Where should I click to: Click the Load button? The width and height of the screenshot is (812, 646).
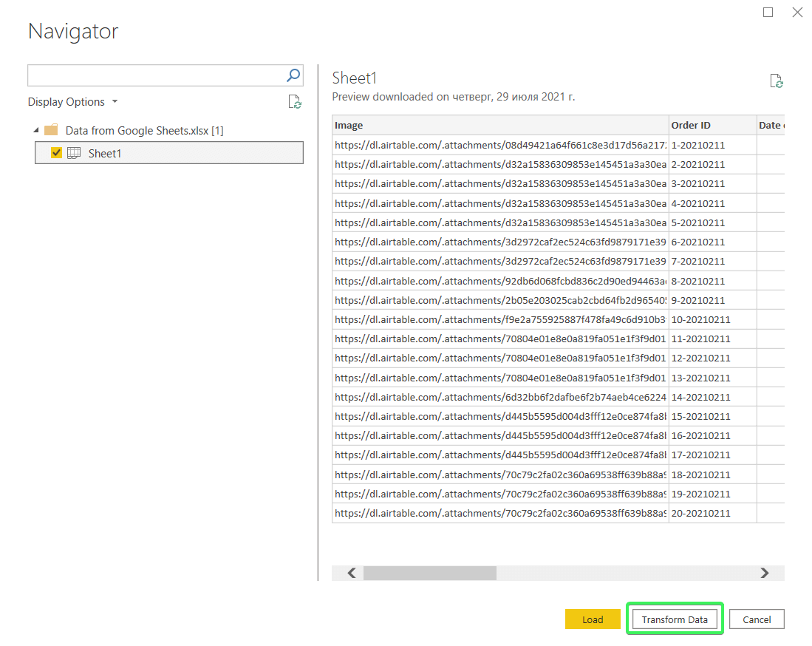593,619
